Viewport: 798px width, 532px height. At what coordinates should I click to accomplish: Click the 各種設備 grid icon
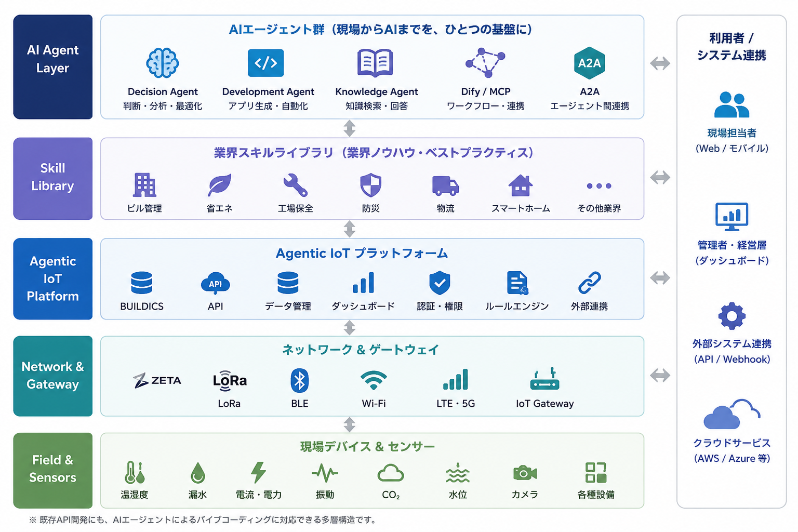[596, 472]
